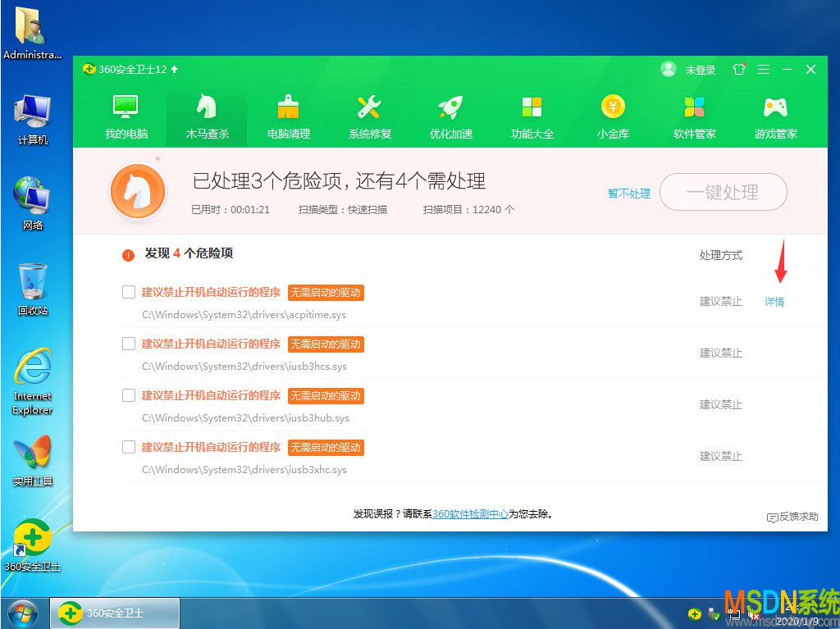Click the orange trojan horse scan icon
840x629 pixels.
coord(138,191)
